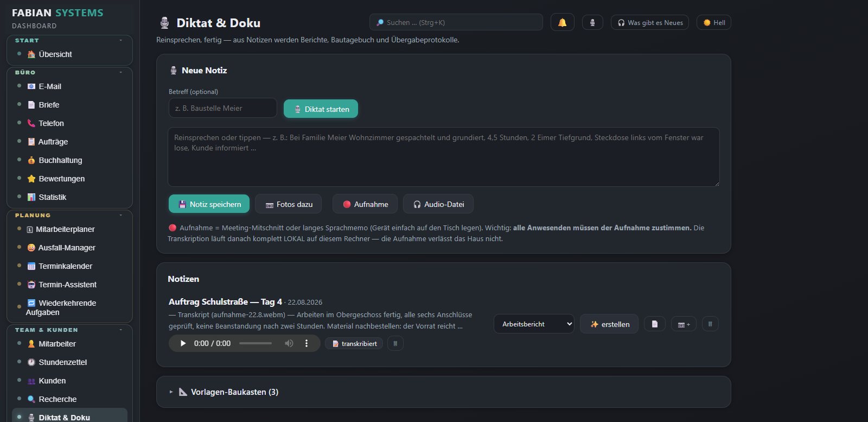The height and width of the screenshot is (422, 868).
Task: Delete the Auftrag Schulstraße note with the trash icon
Action: tap(710, 324)
